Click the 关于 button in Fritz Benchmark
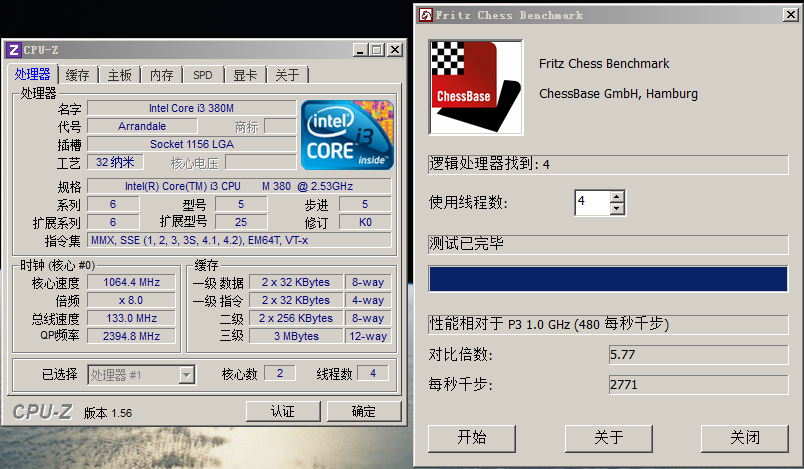The height and width of the screenshot is (469, 804). pyautogui.click(x=609, y=438)
